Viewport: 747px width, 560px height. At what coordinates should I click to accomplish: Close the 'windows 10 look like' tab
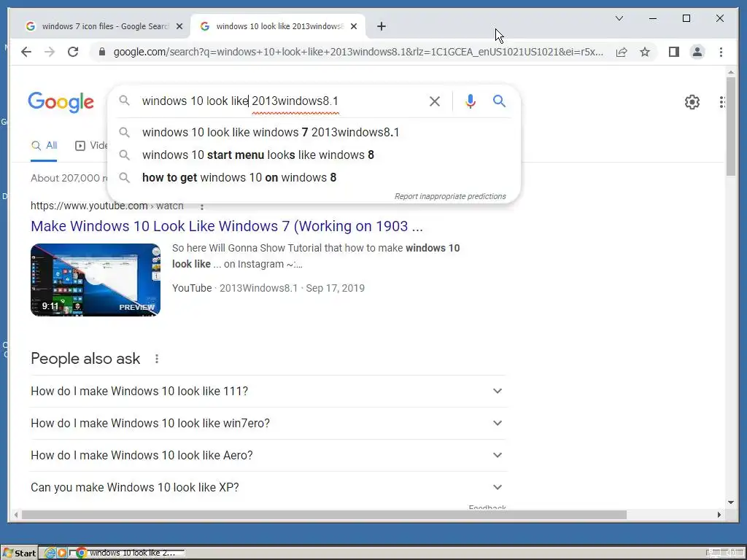pyautogui.click(x=354, y=26)
